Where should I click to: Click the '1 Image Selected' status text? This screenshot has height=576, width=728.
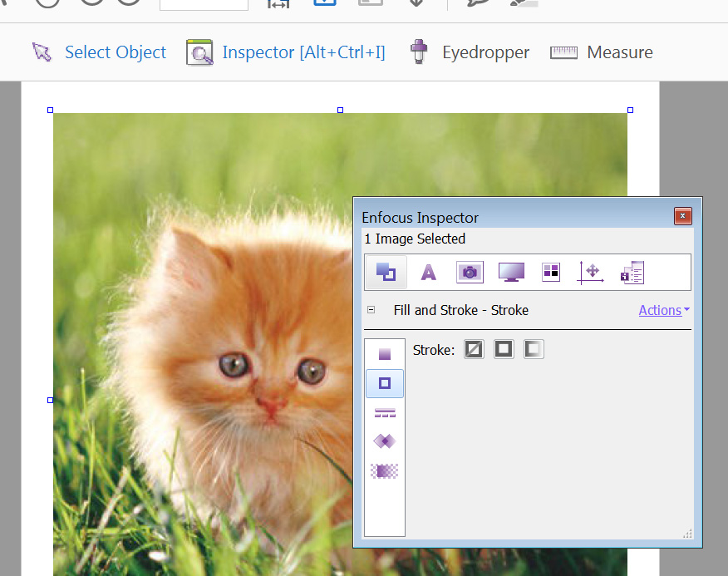(415, 239)
